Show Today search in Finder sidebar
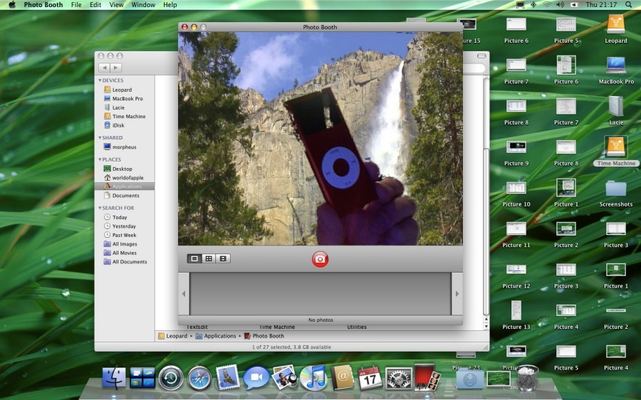The width and height of the screenshot is (641, 400). point(115,217)
